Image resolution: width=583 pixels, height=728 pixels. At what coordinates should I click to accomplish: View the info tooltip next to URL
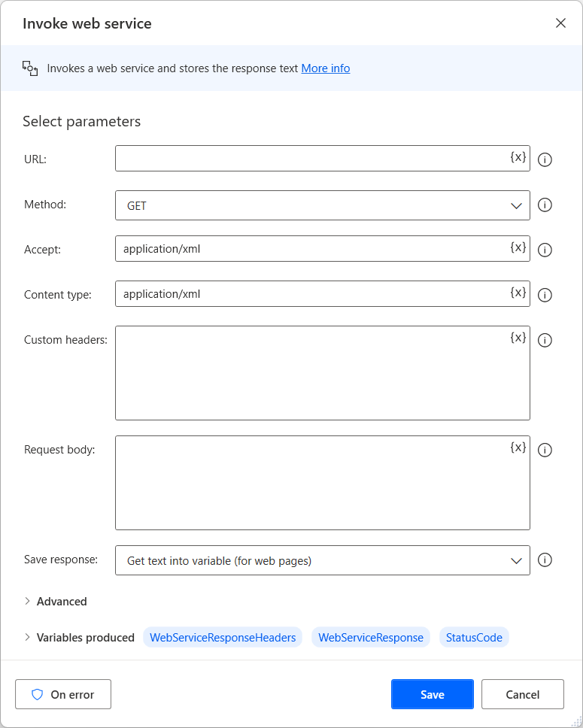click(x=545, y=159)
